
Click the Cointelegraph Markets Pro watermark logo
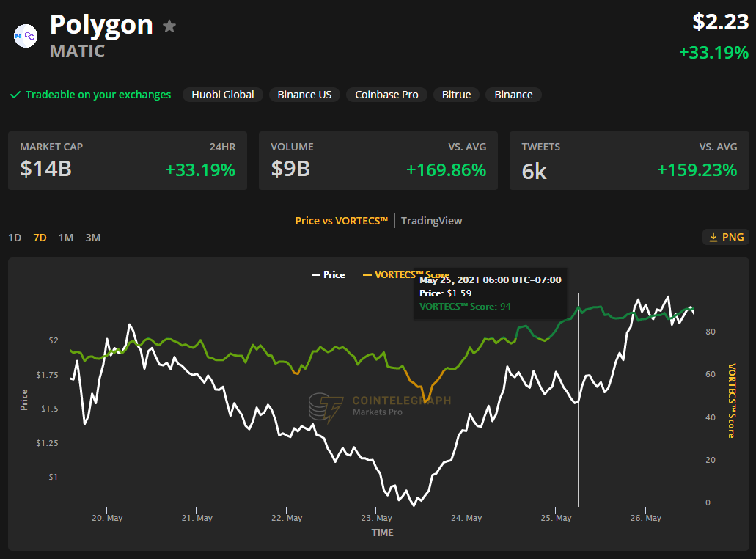pos(326,407)
